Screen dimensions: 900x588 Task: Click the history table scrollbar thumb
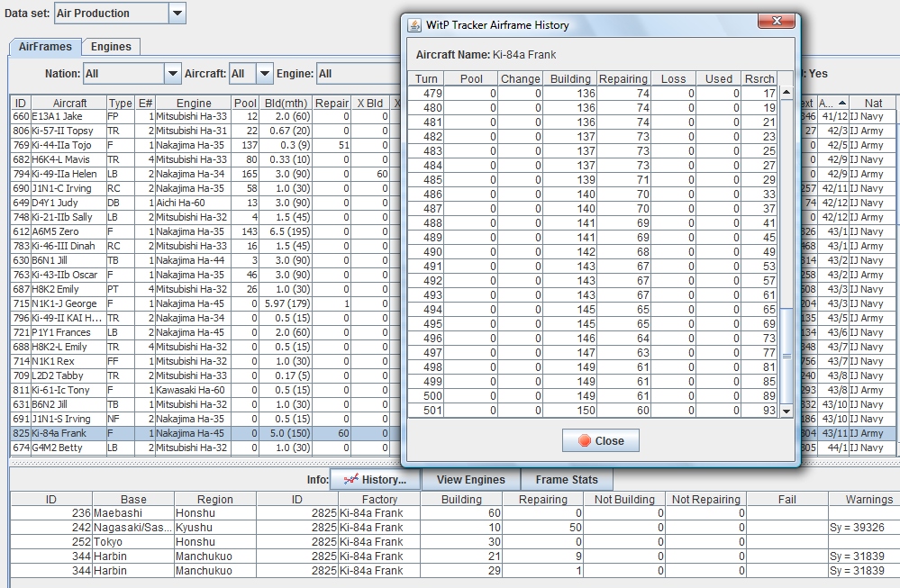[786, 356]
